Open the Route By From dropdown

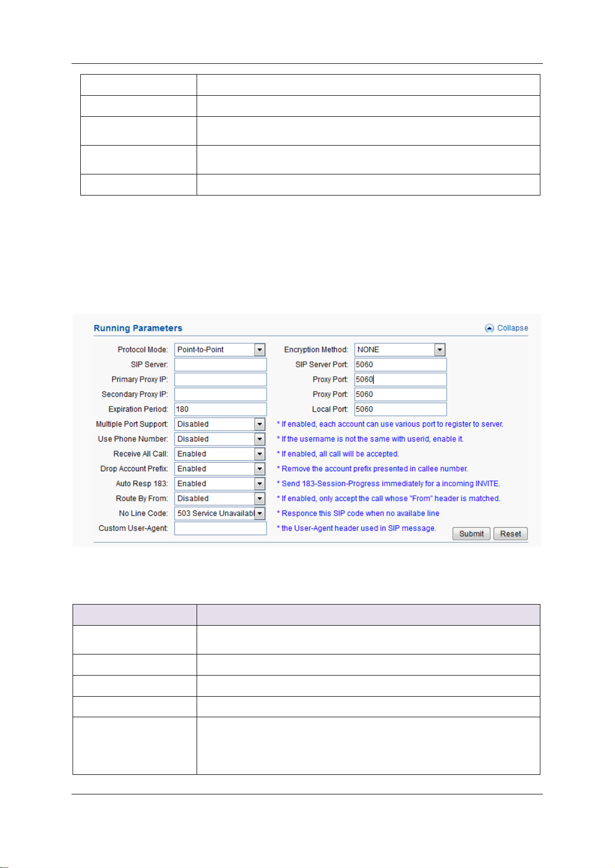click(220, 499)
